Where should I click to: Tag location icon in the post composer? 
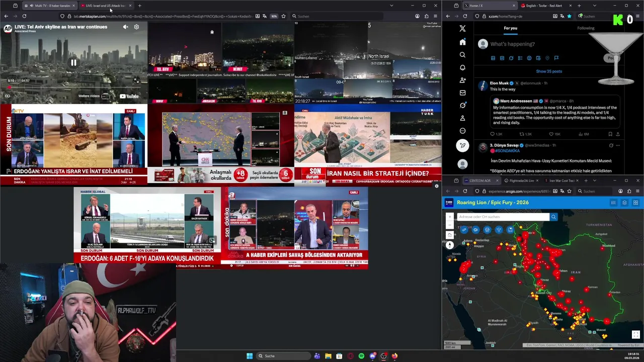547,58
